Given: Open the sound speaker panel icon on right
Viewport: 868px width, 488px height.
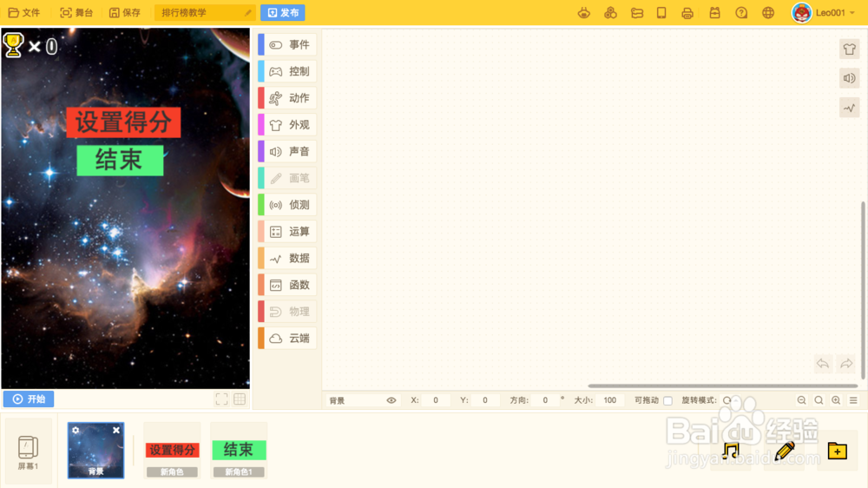Looking at the screenshot, I should [x=849, y=79].
